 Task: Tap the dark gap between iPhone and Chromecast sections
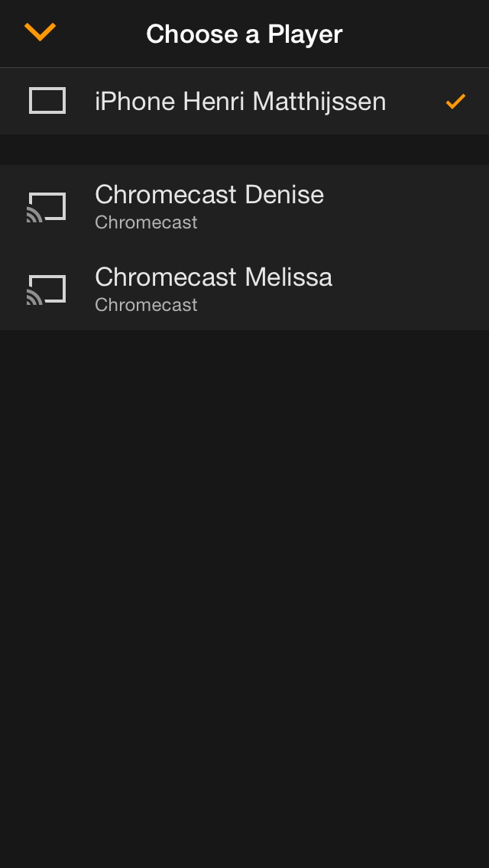point(244,150)
